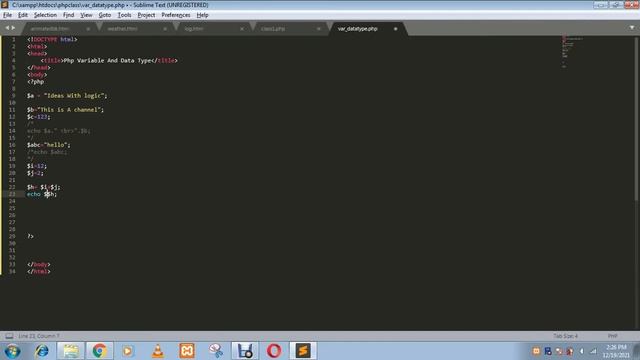This screenshot has height=360, width=640.
Task: Close the log.html tab
Action: click(x=242, y=29)
